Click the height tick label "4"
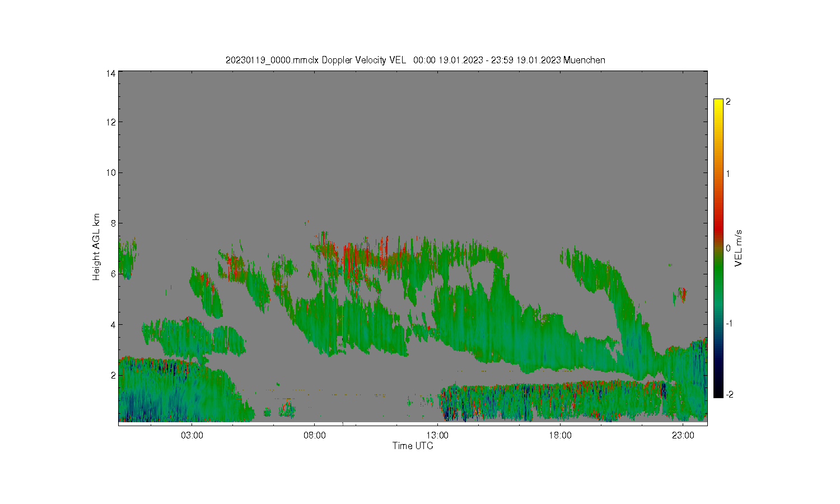 coord(113,324)
